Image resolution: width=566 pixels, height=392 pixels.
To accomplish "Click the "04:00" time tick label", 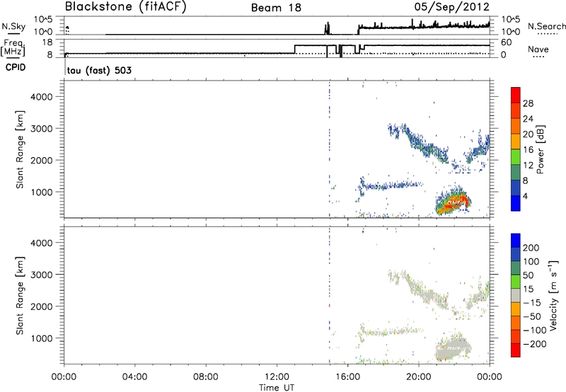I will click(134, 377).
